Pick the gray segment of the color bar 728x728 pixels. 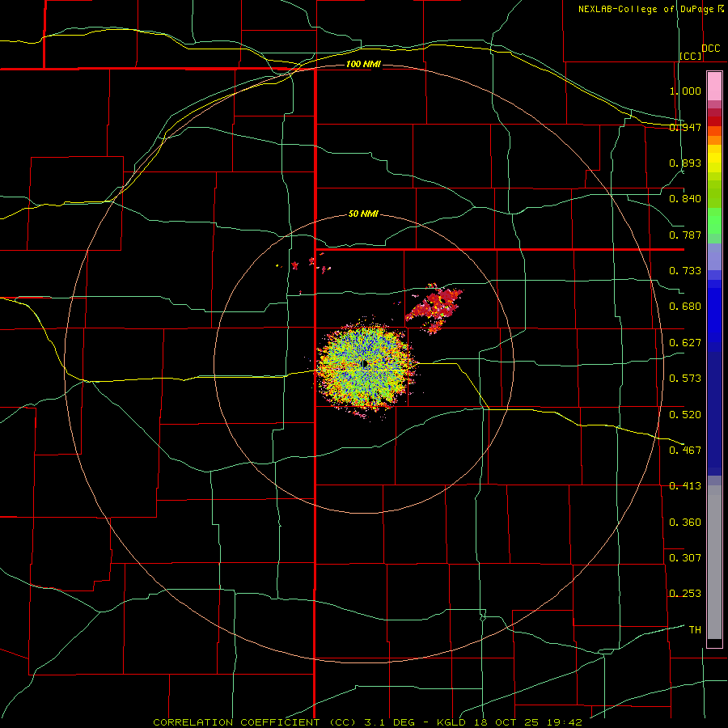(714, 562)
